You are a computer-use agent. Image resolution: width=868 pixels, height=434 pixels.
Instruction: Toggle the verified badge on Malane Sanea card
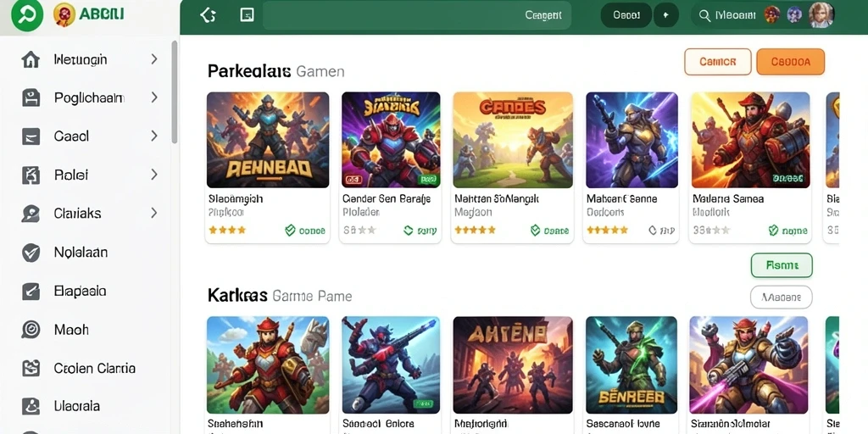[x=773, y=231]
